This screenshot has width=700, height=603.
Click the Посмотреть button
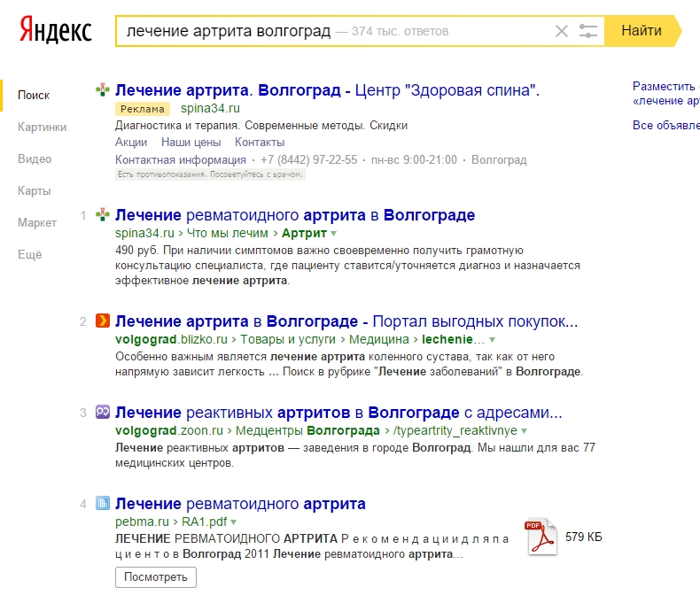coord(156,577)
